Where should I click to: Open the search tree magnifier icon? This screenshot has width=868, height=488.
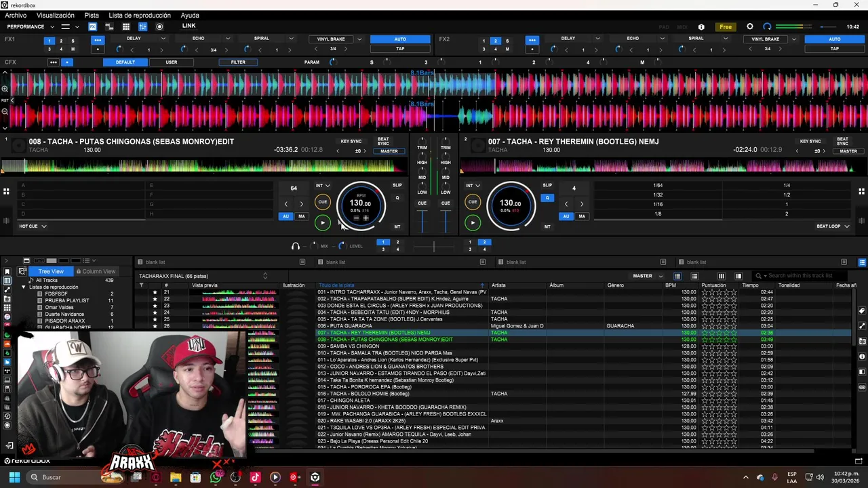coord(22,271)
